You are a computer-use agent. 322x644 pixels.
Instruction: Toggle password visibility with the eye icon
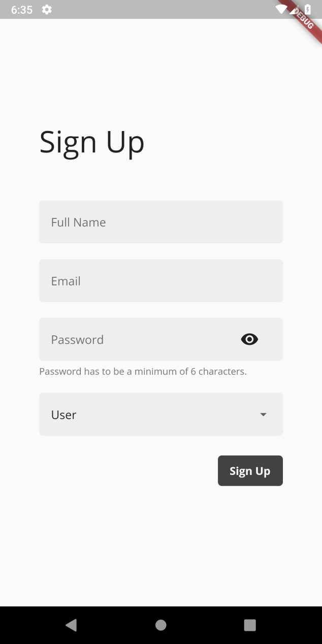pyautogui.click(x=249, y=339)
